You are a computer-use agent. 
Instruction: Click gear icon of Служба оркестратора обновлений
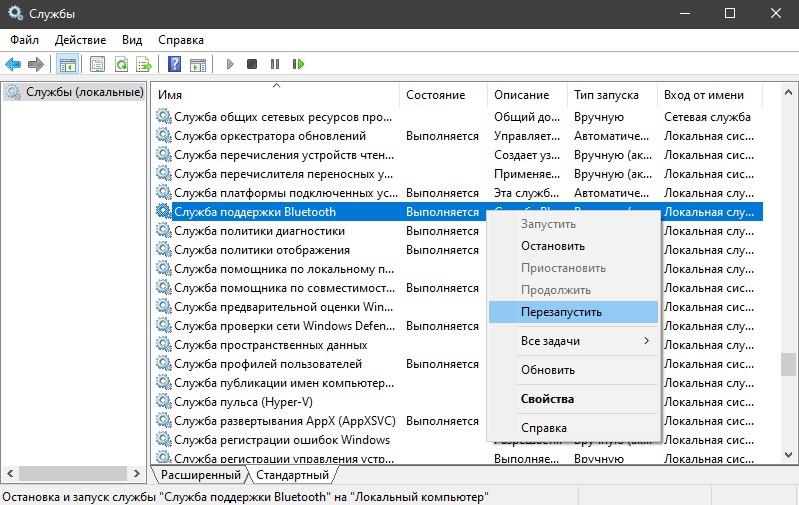click(164, 136)
